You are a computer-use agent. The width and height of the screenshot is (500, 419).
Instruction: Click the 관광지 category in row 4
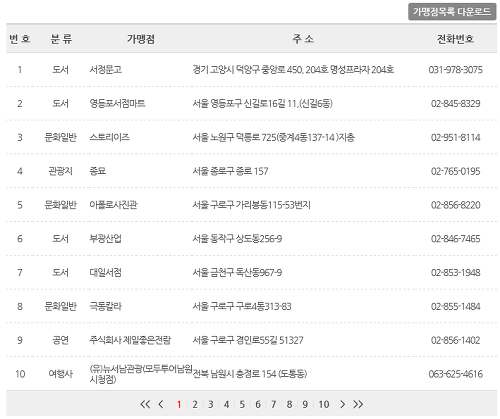(x=60, y=171)
